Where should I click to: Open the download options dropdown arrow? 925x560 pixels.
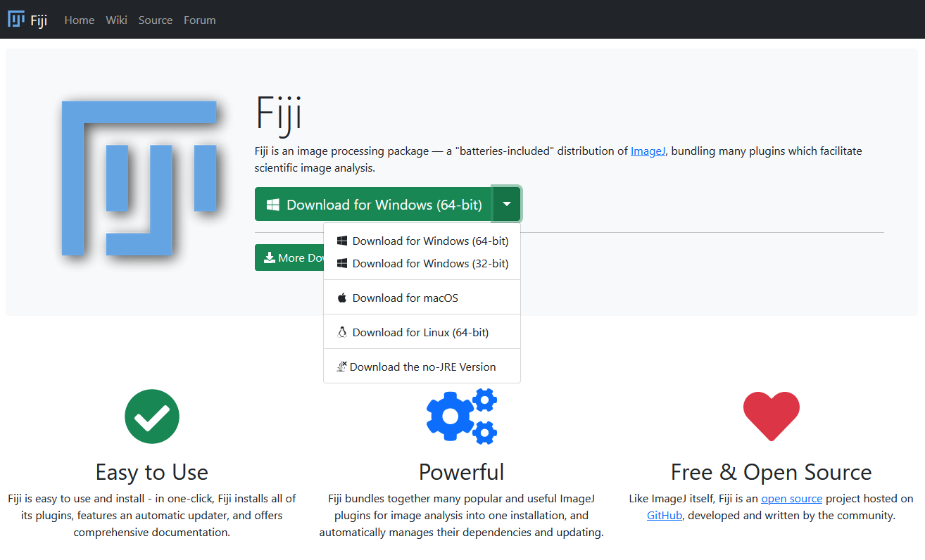click(x=507, y=203)
